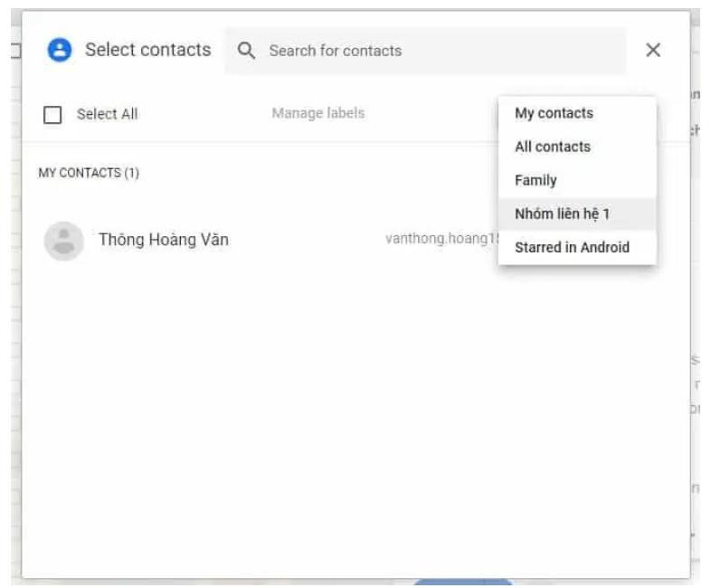The height and width of the screenshot is (588, 711).
Task: Click the Select contacts dialog title
Action: [x=147, y=51]
